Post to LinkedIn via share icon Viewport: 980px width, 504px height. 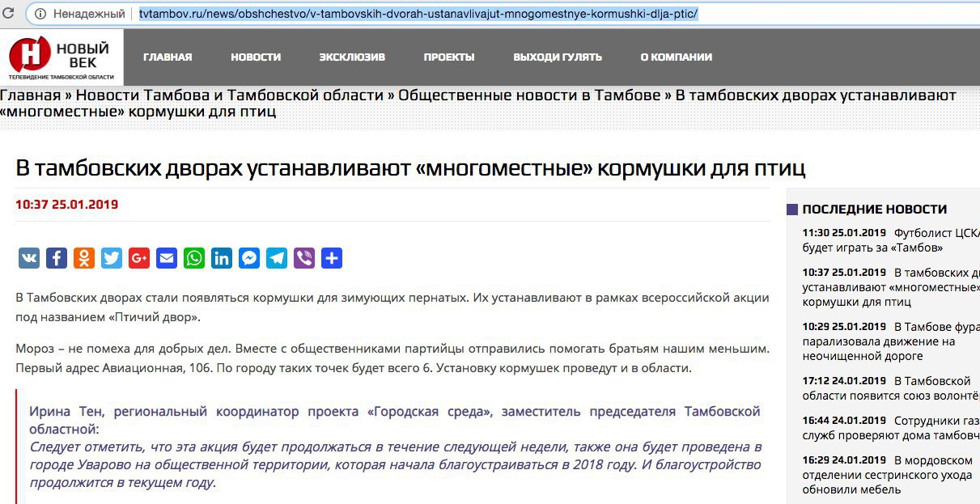pos(222,258)
